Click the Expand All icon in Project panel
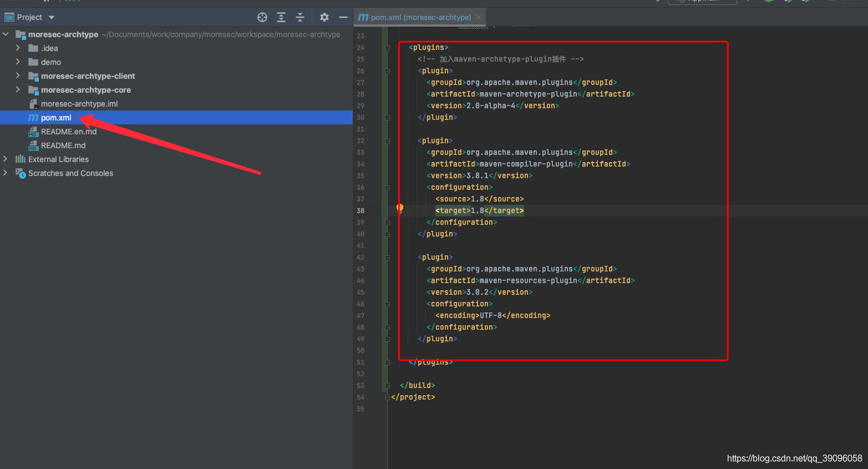 281,17
